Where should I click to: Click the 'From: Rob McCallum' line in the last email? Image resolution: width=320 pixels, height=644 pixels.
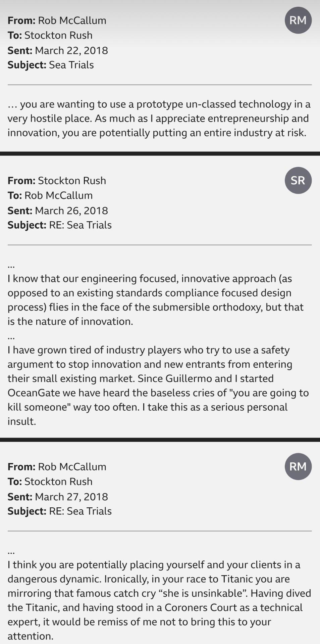(57, 467)
